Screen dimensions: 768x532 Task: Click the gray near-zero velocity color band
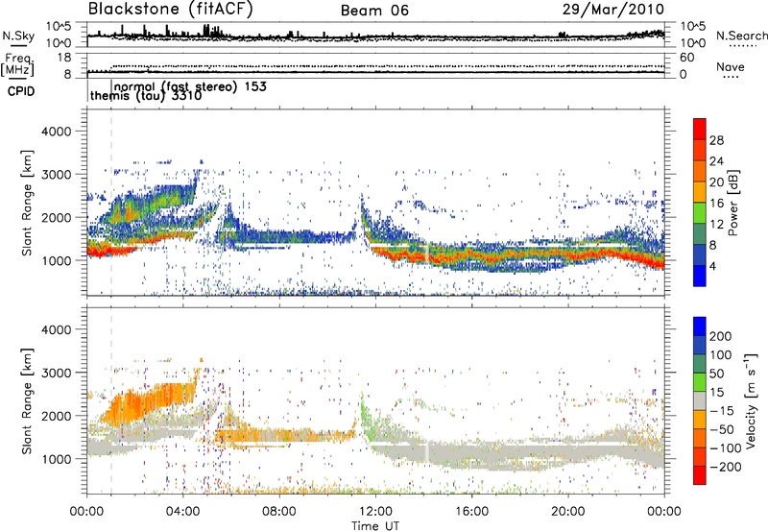pyautogui.click(x=700, y=400)
